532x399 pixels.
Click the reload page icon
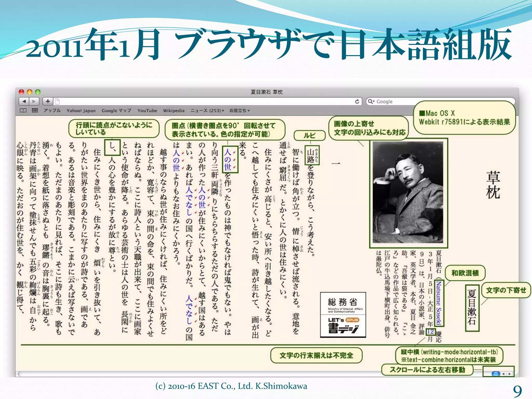click(x=357, y=102)
